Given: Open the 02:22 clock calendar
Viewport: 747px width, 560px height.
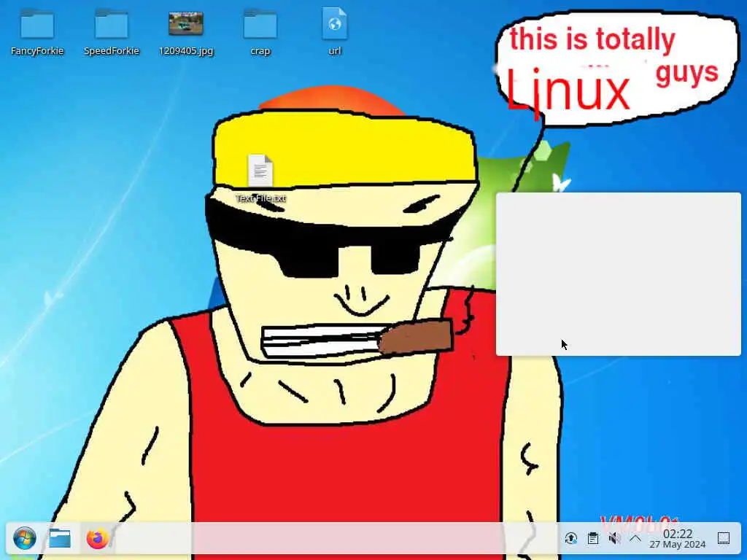Looking at the screenshot, I should [678, 539].
